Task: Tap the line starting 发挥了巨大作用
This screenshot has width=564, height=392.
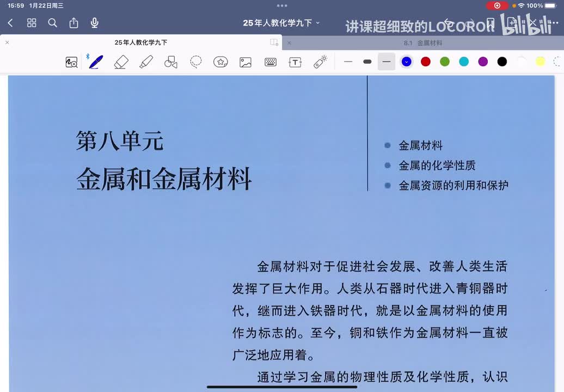Action: [x=370, y=289]
